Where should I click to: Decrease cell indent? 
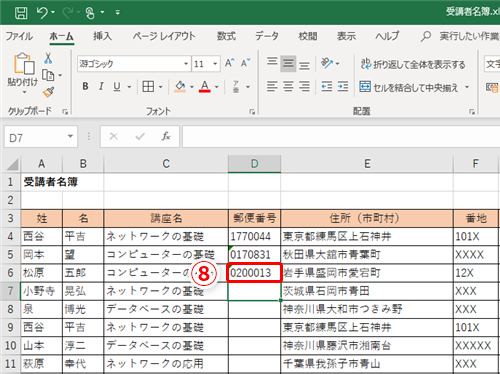tap(327, 87)
